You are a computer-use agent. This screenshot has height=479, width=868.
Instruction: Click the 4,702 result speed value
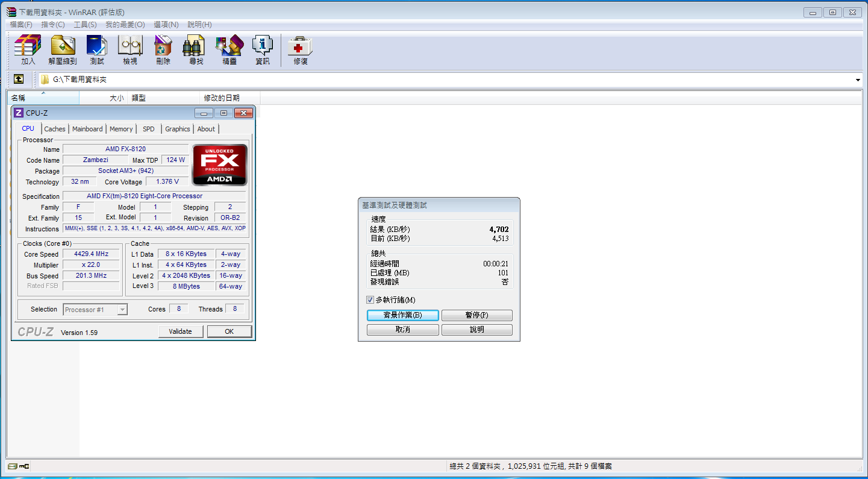[499, 229]
